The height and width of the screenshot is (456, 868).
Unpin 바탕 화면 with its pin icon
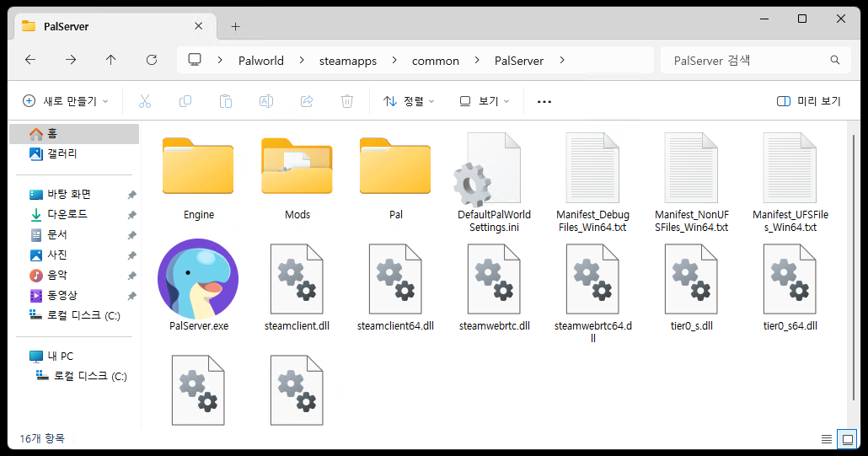[131, 195]
